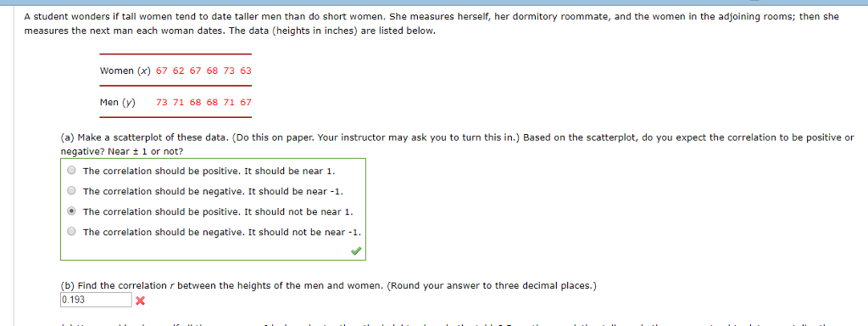
Task: Click the value 73 in the Men row
Action: click(x=162, y=103)
